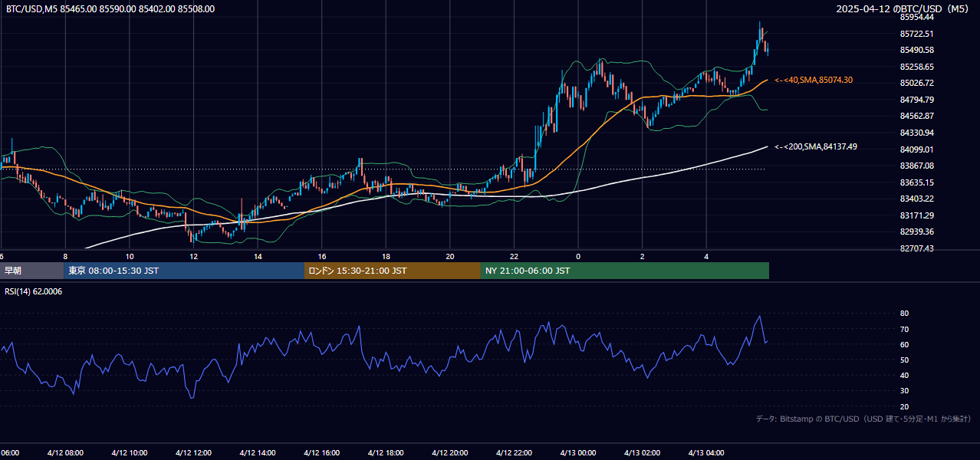Click the 4/12 18:00 time label
The height and width of the screenshot is (460, 980).
[x=386, y=453]
